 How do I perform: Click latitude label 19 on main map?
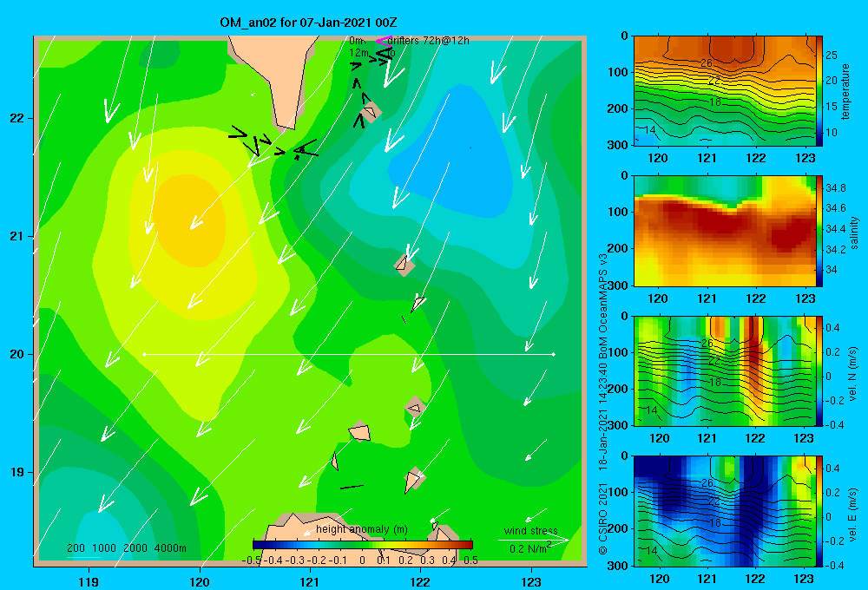[17, 472]
